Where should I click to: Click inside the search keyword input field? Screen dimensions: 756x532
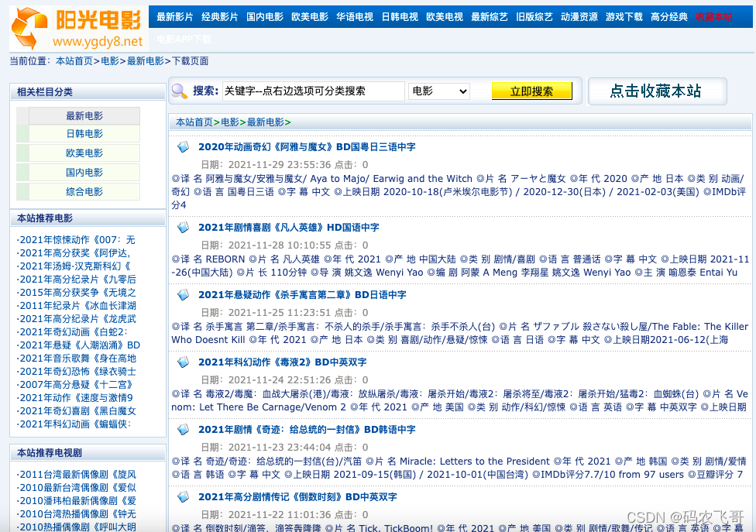[310, 91]
